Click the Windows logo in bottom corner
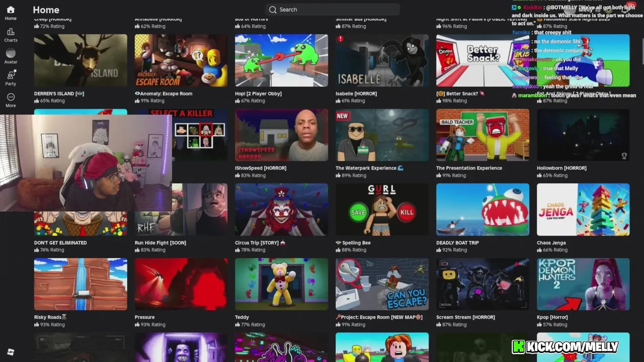 pos(11,352)
